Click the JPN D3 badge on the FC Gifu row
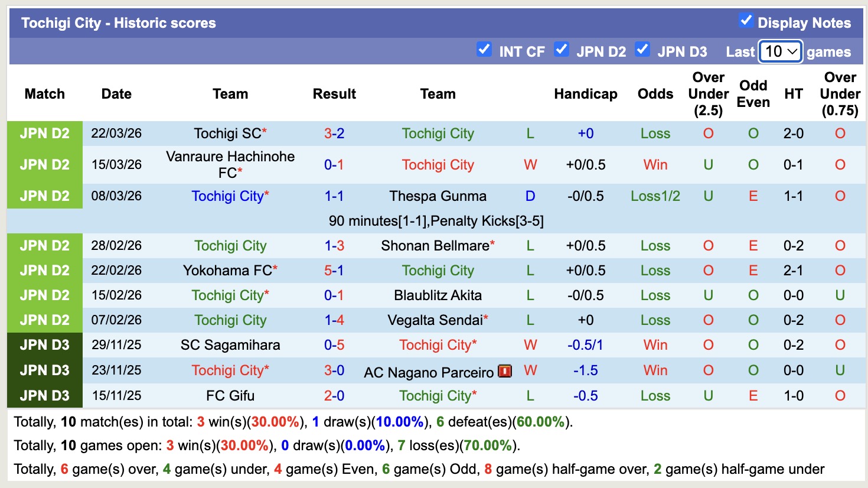Viewport: 868px width, 488px height. [44, 395]
